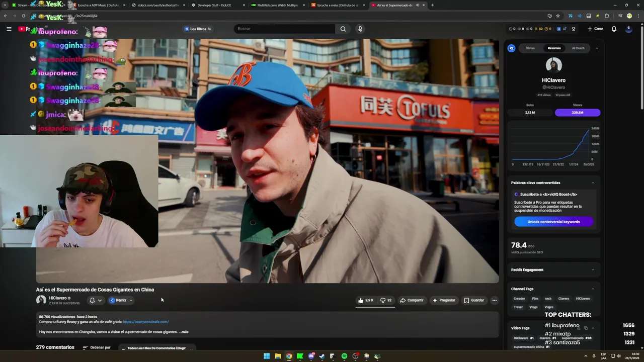
Task: Open Chrome three-dot menu
Action: [638, 16]
